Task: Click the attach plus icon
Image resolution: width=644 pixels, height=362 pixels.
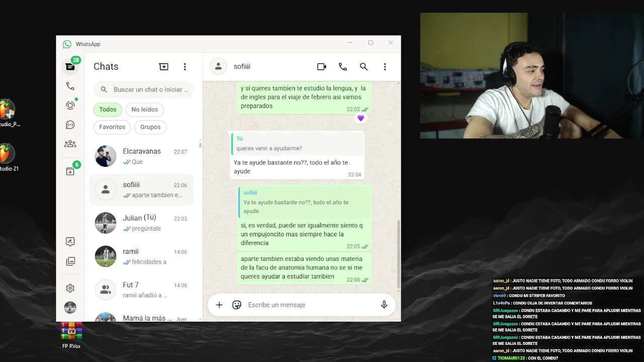Action: [x=219, y=305]
